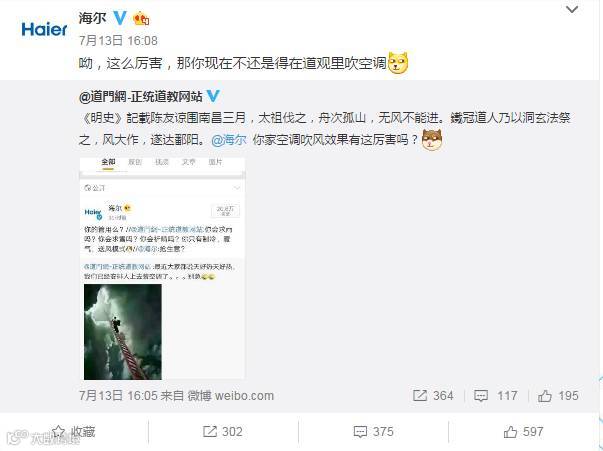Screen dimensions: 603x451
Task: Click Haier's blue verified V badge
Action: pyautogui.click(x=120, y=18)
